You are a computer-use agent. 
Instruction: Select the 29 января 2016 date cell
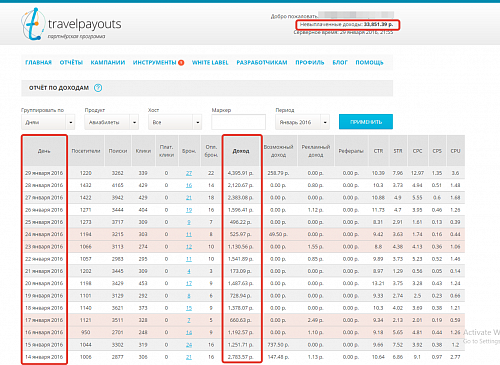(44, 173)
